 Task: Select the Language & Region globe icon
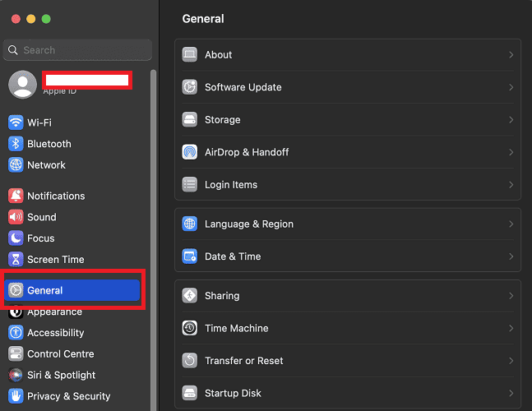(190, 224)
